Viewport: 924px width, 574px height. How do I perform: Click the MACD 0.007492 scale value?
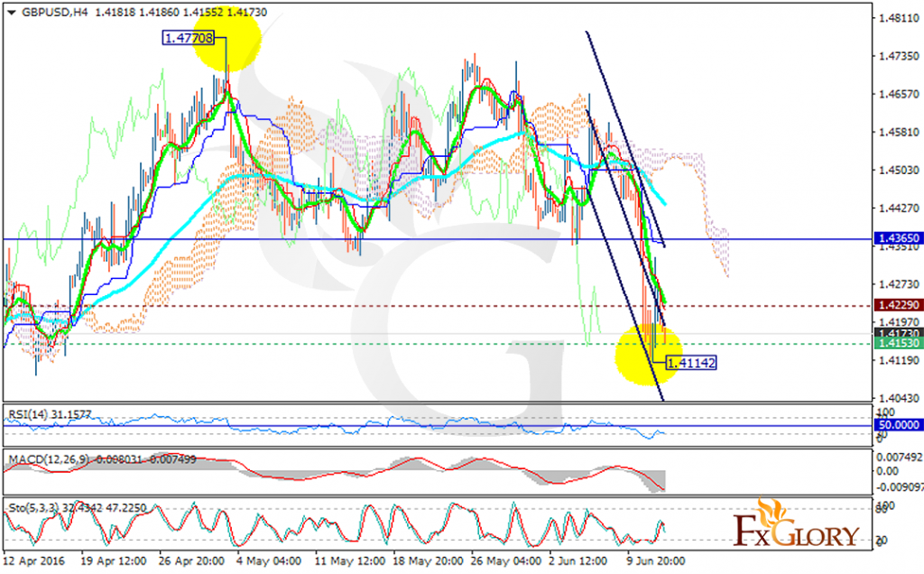click(900, 458)
